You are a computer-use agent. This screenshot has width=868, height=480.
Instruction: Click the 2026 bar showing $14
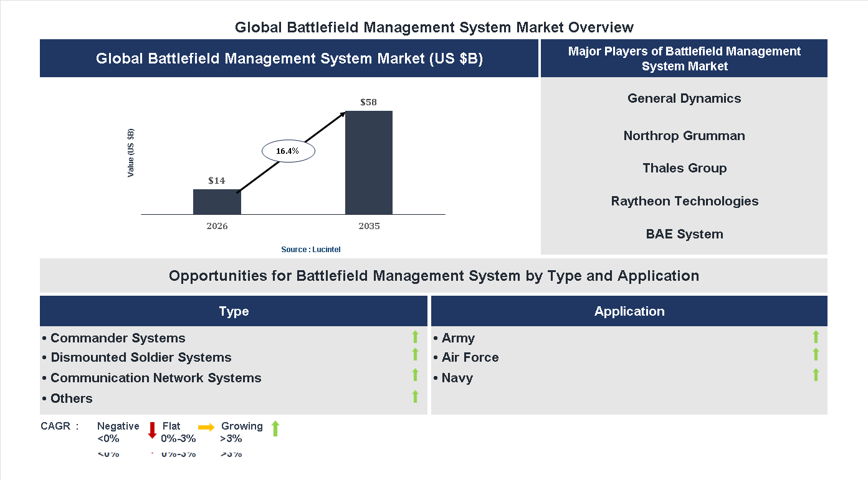click(216, 201)
